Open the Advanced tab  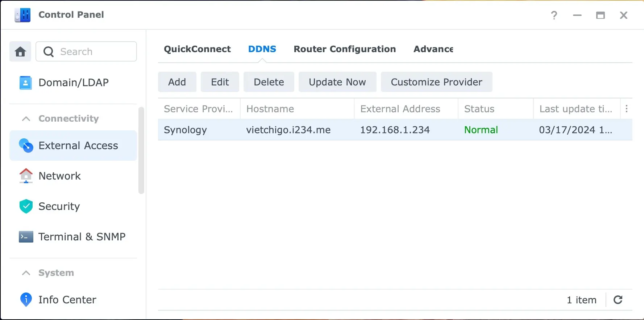pos(433,49)
